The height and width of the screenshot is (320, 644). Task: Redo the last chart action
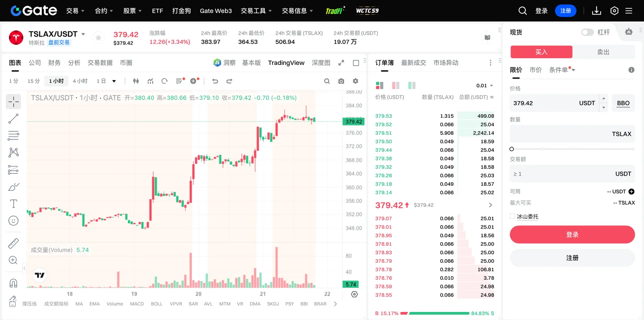229,81
